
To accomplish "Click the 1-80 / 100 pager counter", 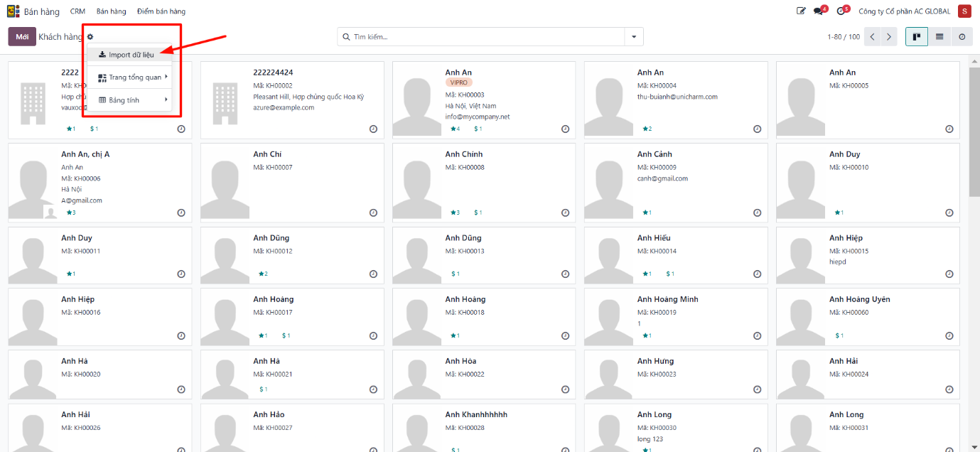I will pos(843,37).
